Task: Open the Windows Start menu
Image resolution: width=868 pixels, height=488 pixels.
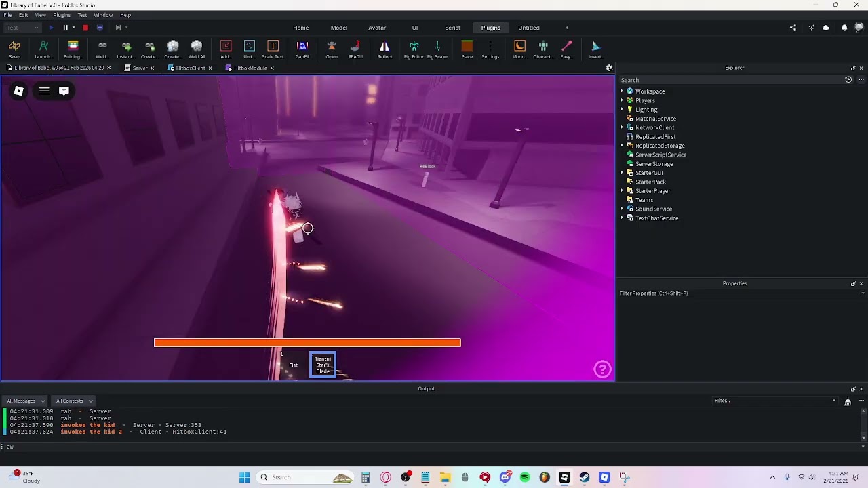Action: click(x=244, y=477)
